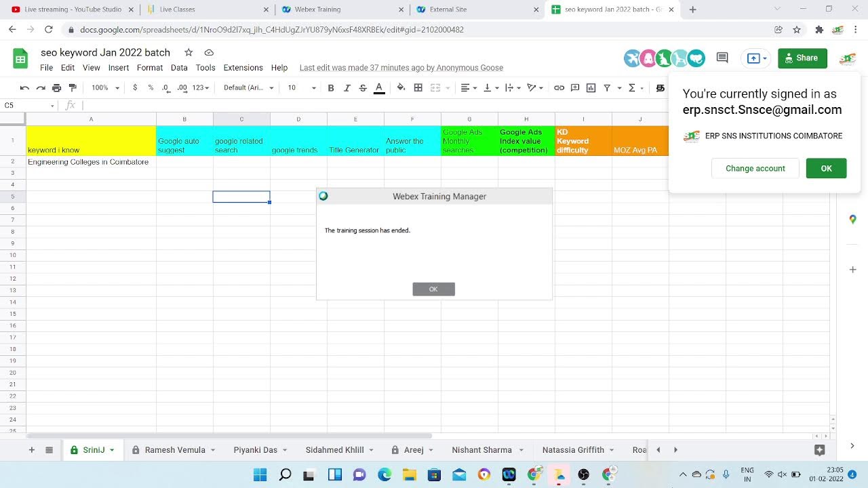
Task: Star the seo keyword spreadsheet
Action: point(189,53)
